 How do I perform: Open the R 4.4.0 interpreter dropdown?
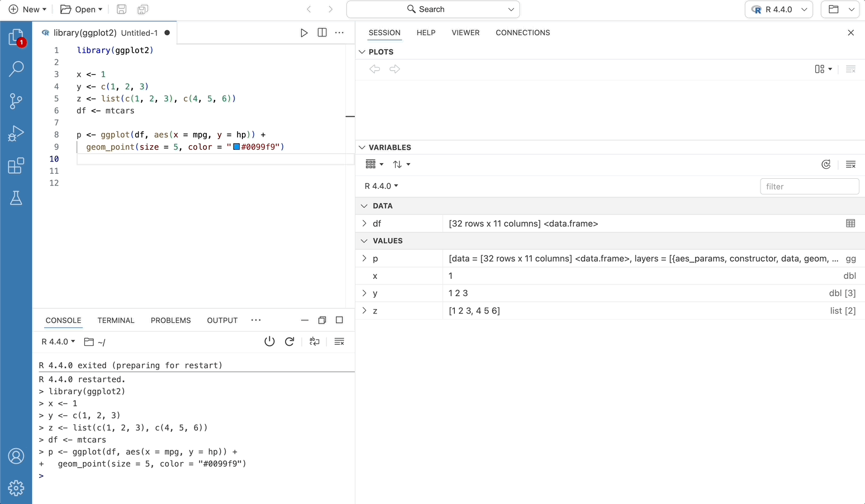tap(778, 9)
